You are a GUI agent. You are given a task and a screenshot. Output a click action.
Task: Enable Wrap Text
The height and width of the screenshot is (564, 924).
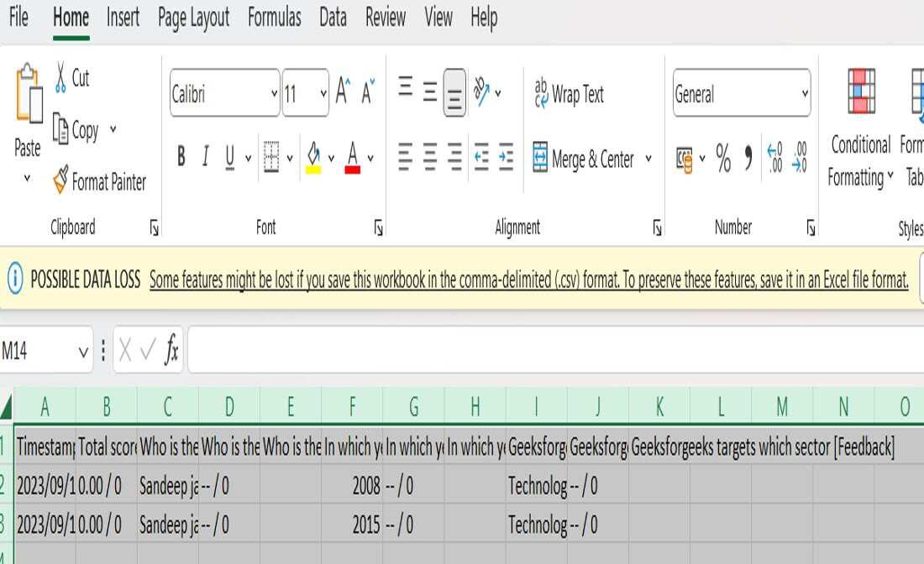pyautogui.click(x=569, y=93)
